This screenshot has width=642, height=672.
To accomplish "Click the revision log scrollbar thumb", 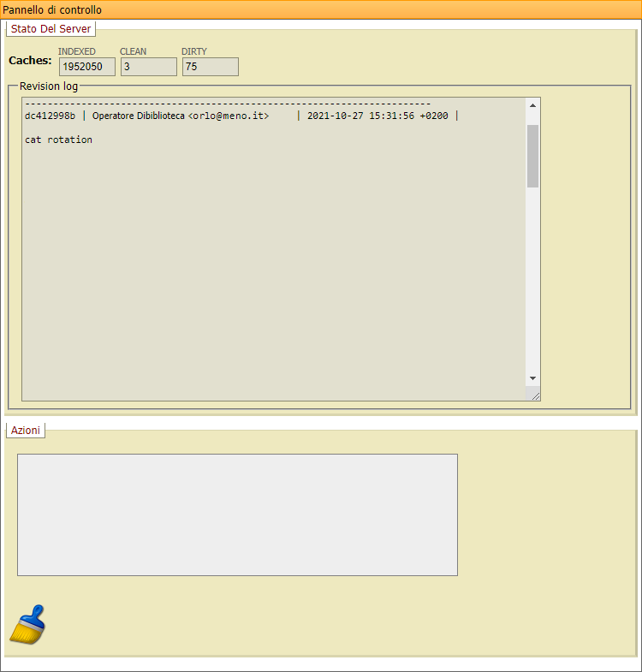I will [x=532, y=156].
